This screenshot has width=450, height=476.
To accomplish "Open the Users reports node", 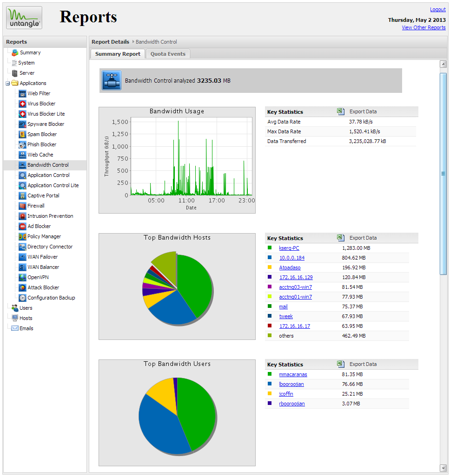I will (x=26, y=308).
